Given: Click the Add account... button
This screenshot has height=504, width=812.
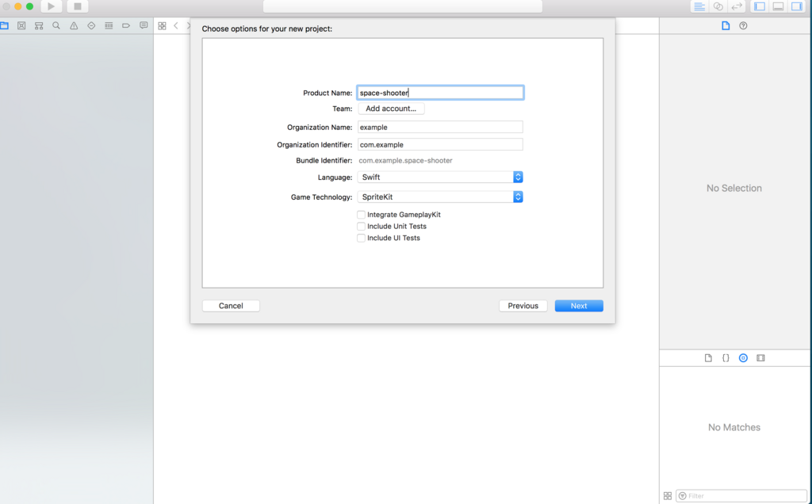Looking at the screenshot, I should coord(391,109).
